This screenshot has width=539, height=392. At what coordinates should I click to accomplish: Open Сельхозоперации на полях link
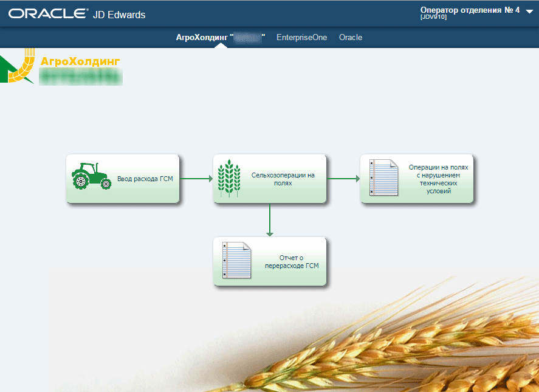(283, 179)
